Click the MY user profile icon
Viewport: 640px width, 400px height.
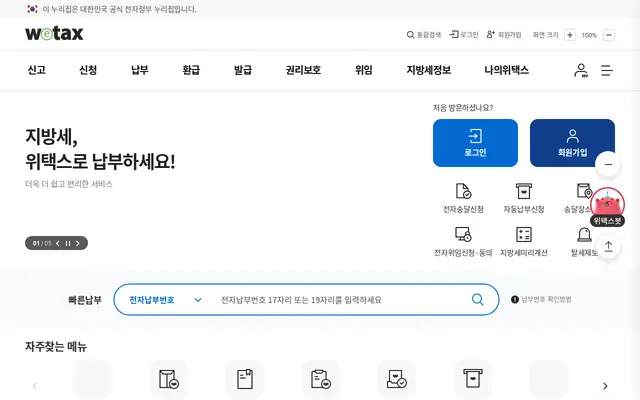tap(581, 71)
